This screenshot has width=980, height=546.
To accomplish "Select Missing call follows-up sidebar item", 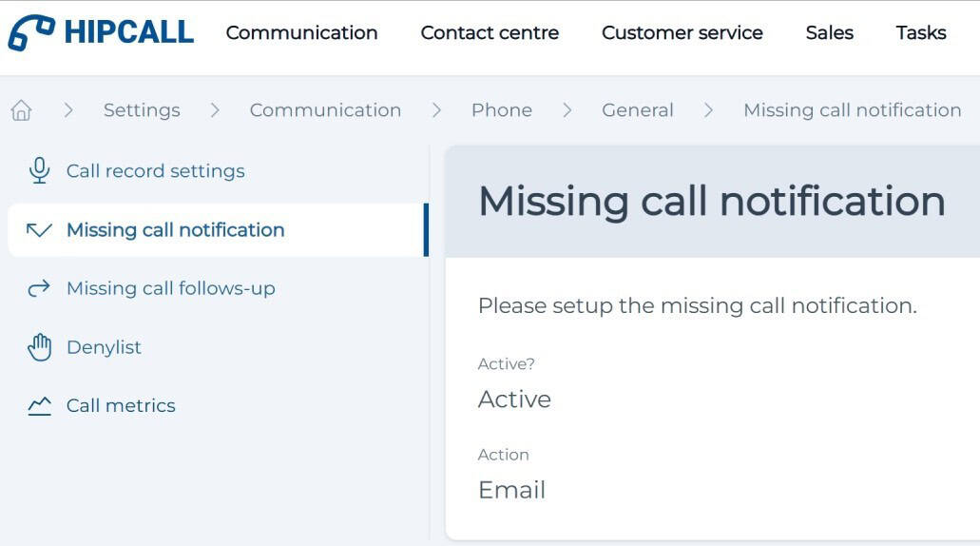I will point(170,288).
